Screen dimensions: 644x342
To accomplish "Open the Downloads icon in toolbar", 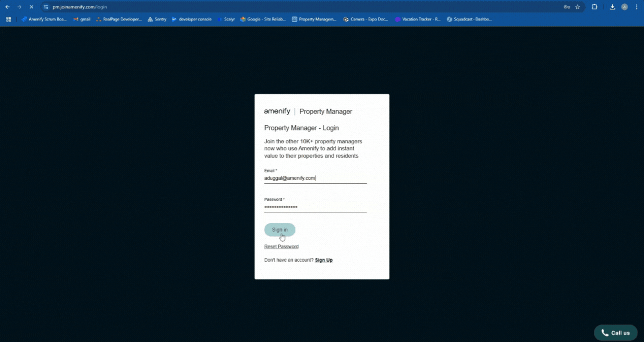I will tap(612, 7).
